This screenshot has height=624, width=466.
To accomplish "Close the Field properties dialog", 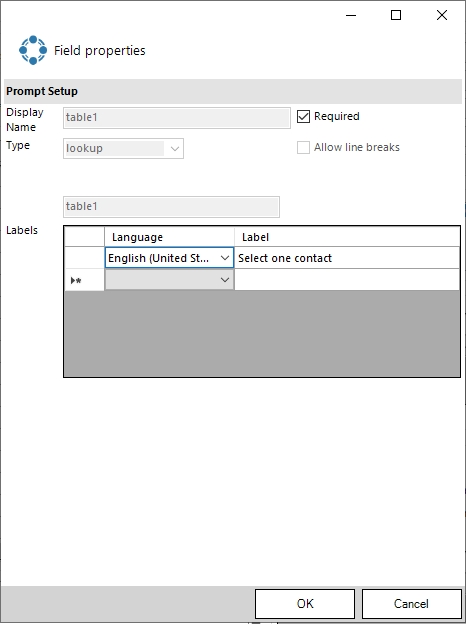I will pos(442,15).
